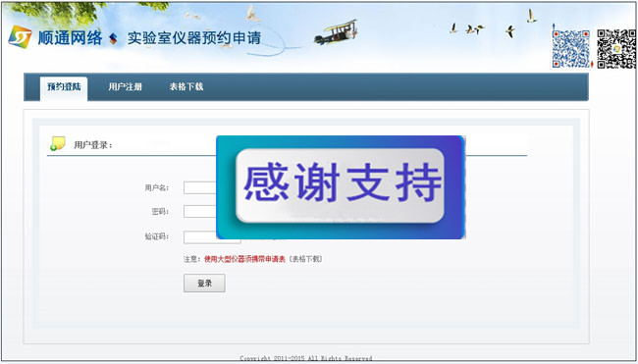This screenshot has height=364, width=638.
Task: Open the 预约登陆 tab
Action: click(x=64, y=87)
